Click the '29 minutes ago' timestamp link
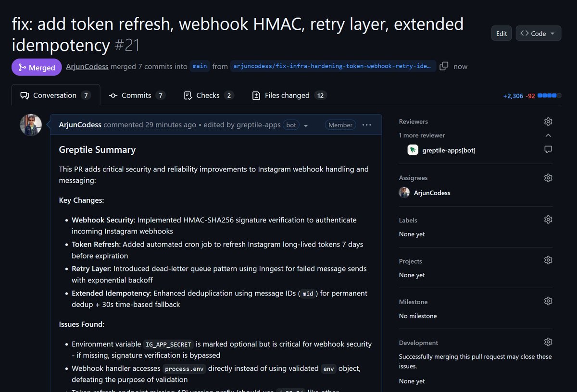The width and height of the screenshot is (577, 392). point(171,125)
